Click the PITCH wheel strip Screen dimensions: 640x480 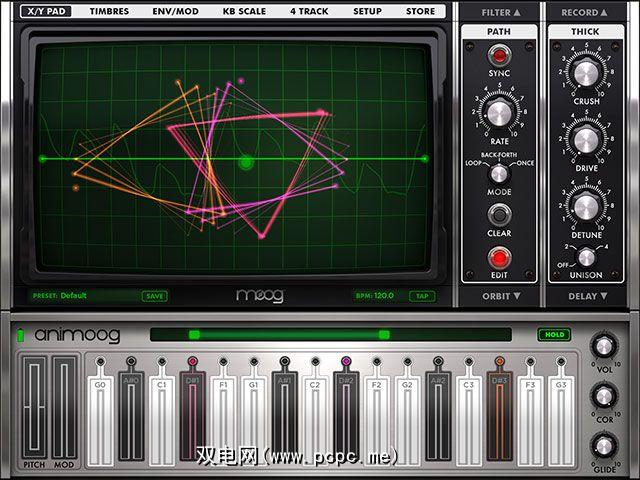(x=34, y=407)
